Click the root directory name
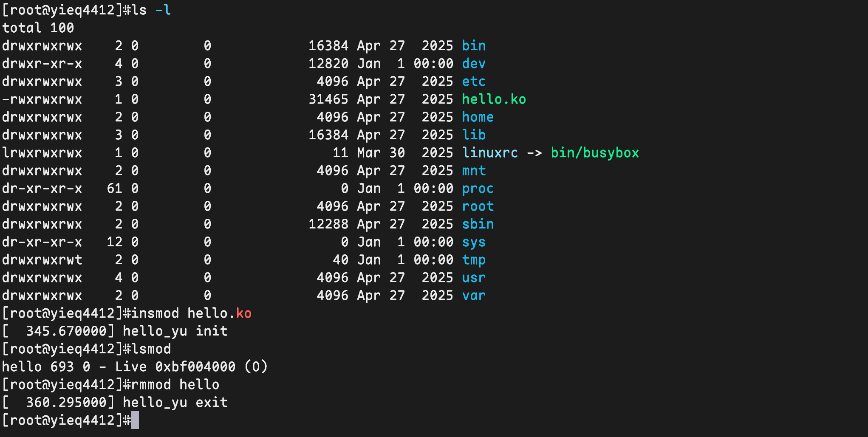The width and height of the screenshot is (868, 437). tap(478, 206)
